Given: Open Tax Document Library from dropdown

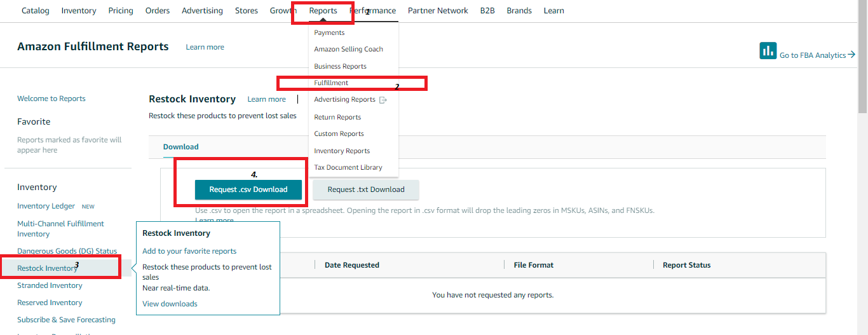Looking at the screenshot, I should tap(348, 167).
